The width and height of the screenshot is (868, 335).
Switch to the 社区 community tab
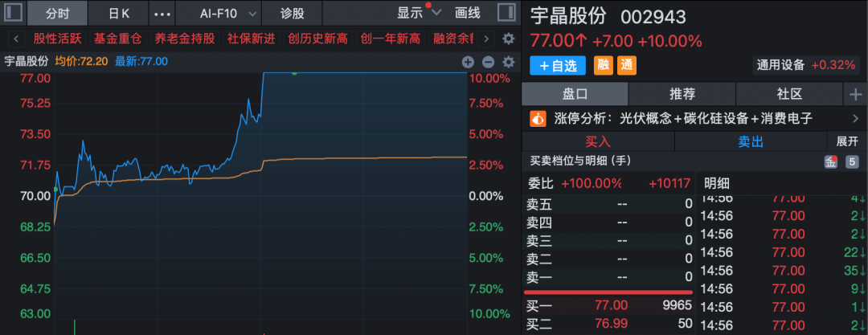[789, 94]
